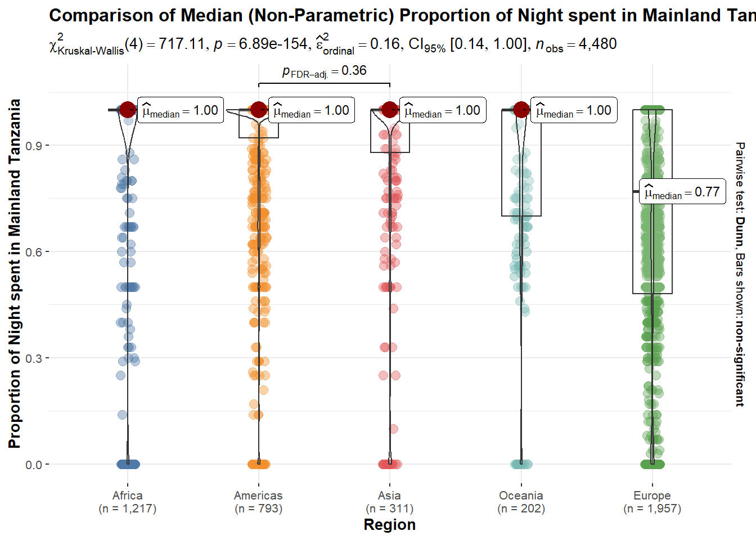
Task: Click the Africa median label box
Action: point(181,110)
